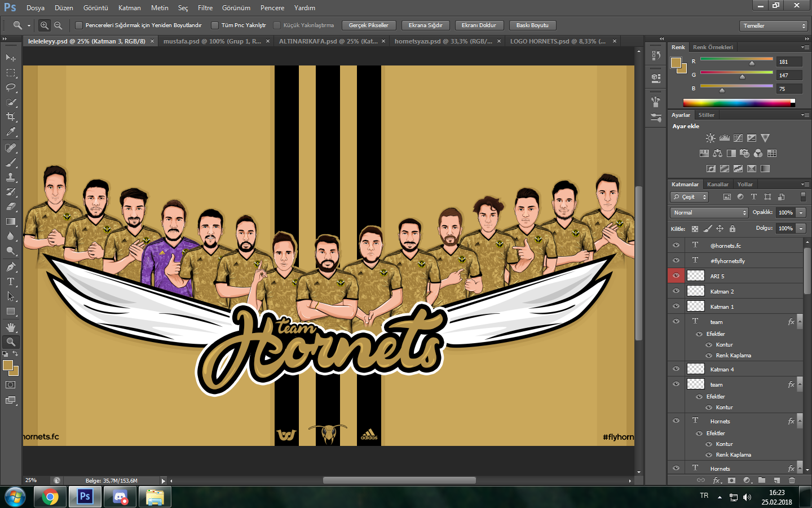This screenshot has height=508, width=812.
Task: Collapse effects of Katman 4's team layer below
Action: pos(800,384)
